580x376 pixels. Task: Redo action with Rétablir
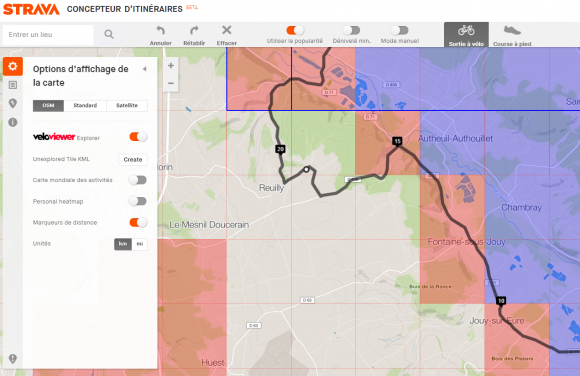click(x=194, y=36)
